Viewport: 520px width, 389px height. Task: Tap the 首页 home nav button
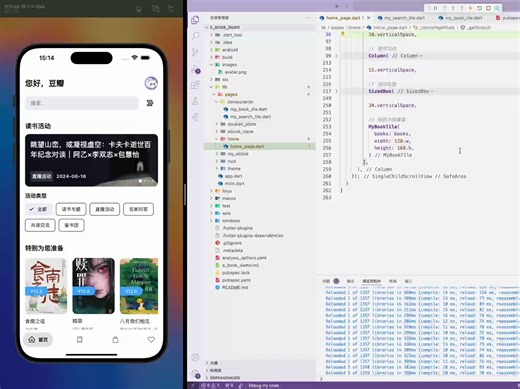[38, 340]
